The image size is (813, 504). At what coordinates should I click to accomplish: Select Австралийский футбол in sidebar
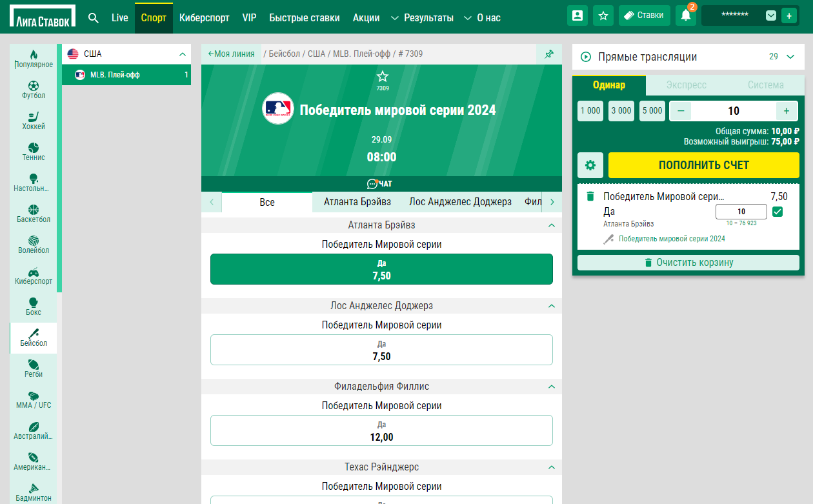[x=34, y=430]
